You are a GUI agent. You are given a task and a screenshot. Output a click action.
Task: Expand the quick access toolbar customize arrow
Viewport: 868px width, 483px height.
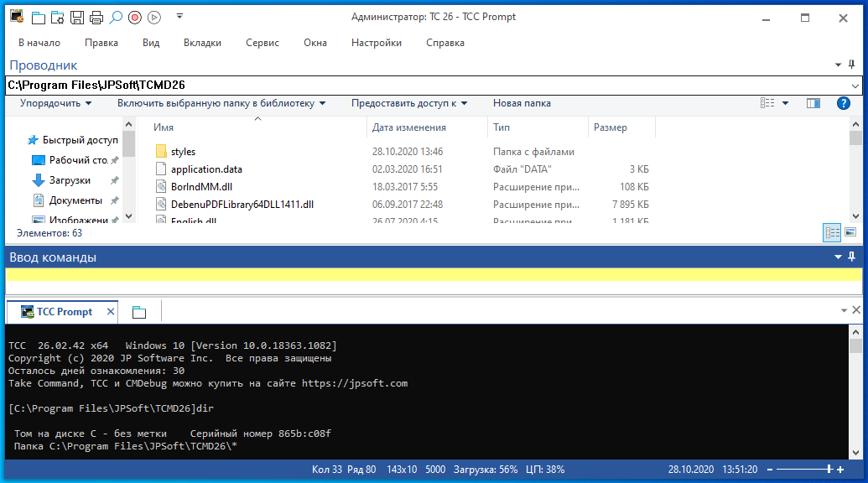click(179, 17)
